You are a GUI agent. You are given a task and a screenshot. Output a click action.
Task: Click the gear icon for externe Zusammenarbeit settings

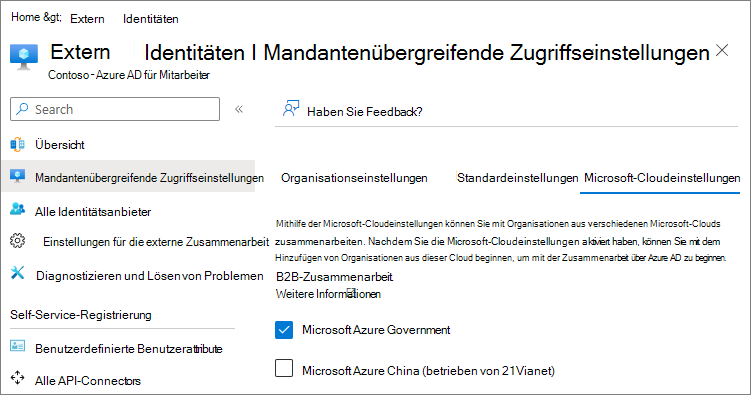click(18, 241)
